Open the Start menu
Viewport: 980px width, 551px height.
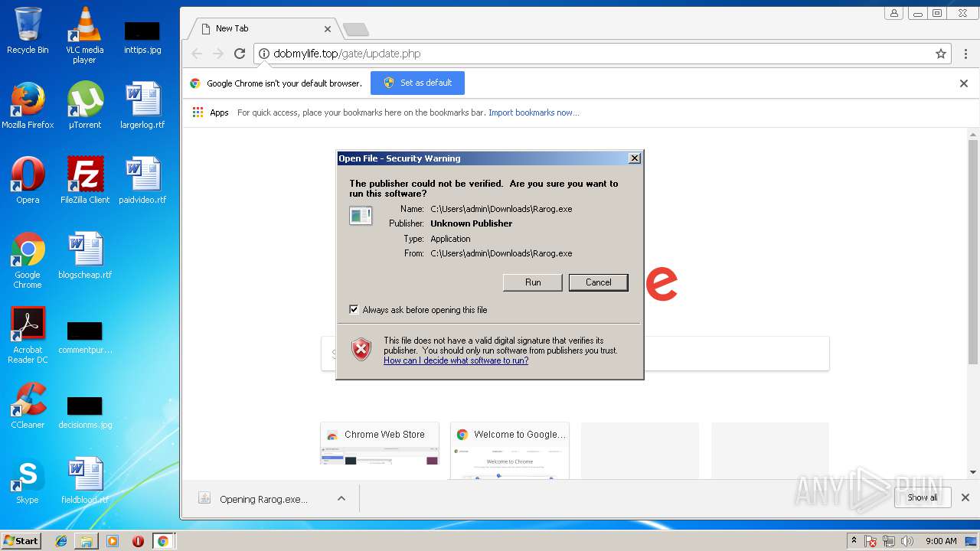[21, 541]
